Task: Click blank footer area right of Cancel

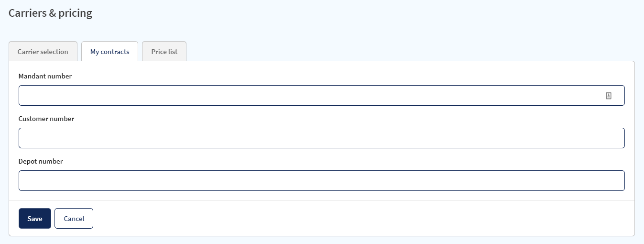Action: pos(363,219)
